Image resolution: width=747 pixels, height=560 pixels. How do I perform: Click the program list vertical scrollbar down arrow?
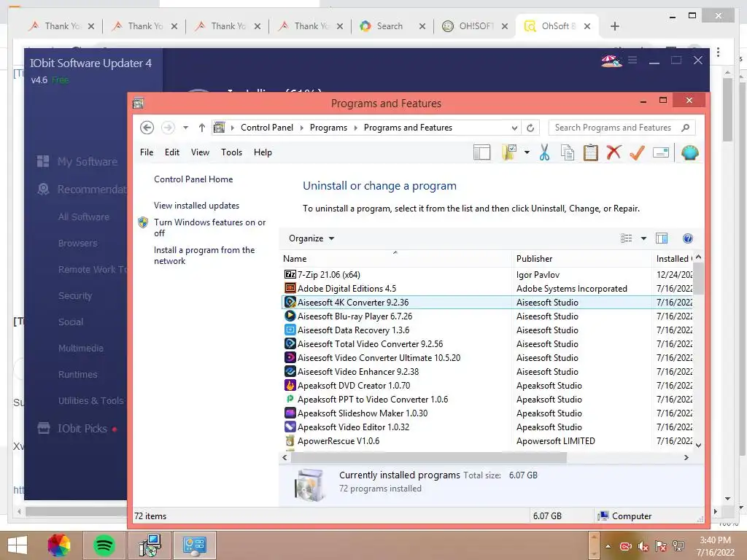(698, 446)
